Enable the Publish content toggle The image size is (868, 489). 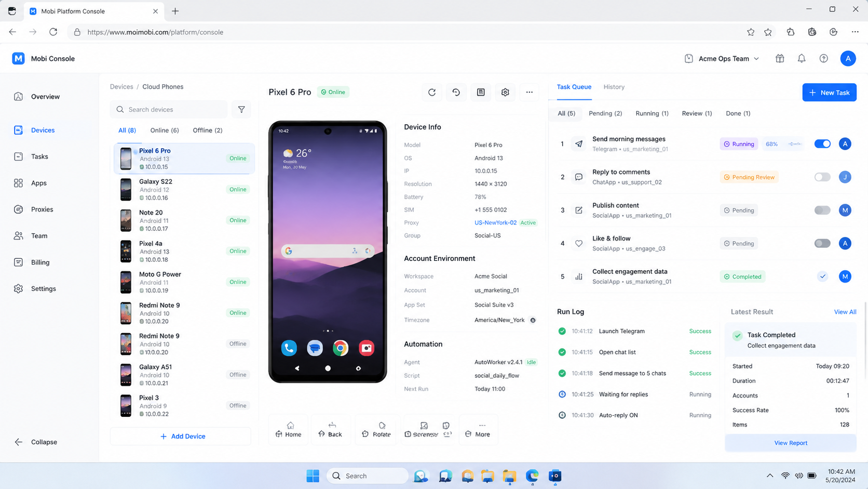(822, 210)
